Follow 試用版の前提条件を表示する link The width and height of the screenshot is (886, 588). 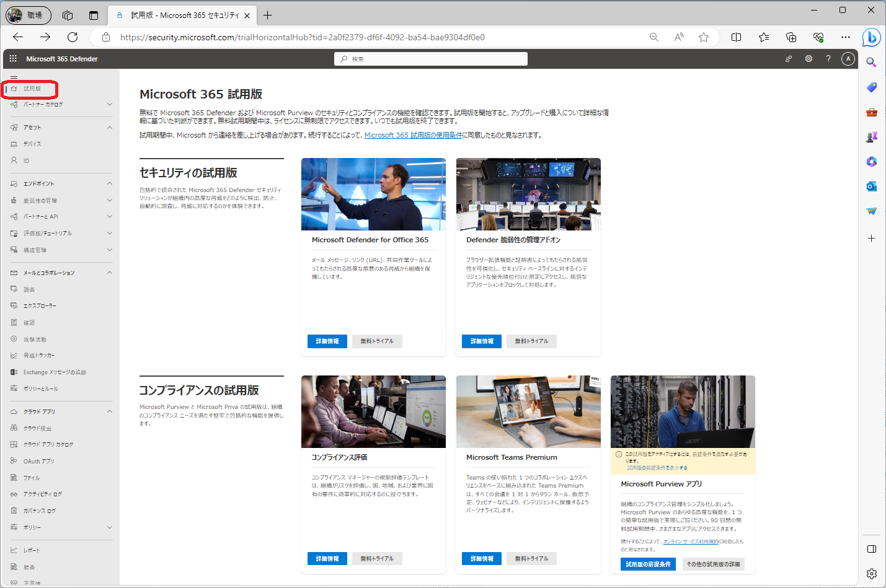point(657,468)
